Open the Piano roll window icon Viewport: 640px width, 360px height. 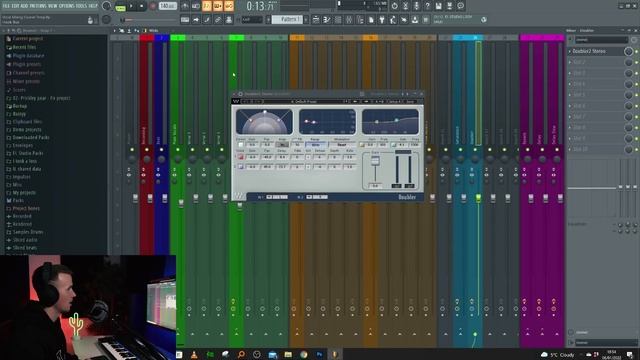(327, 20)
